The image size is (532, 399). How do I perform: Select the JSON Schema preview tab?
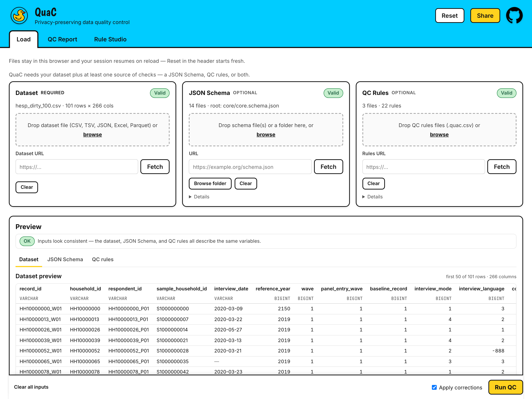(x=65, y=260)
